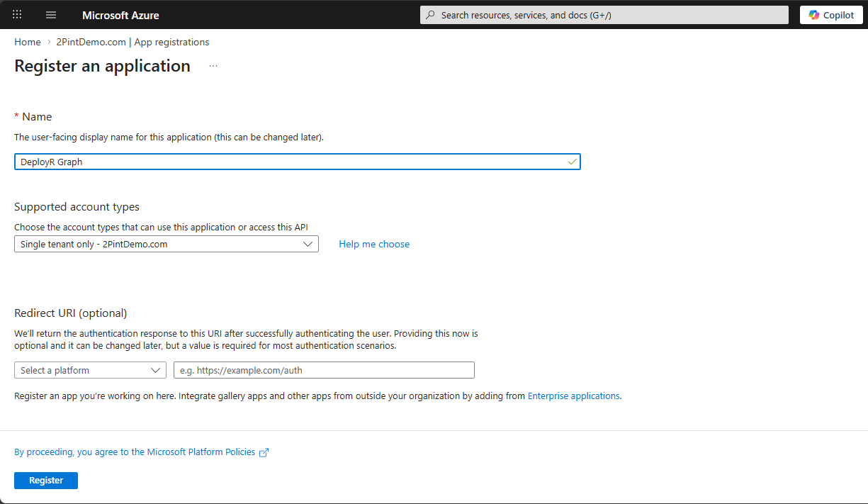Navigate to 2PintDemo.com App registrations breadcrumb
868x504 pixels.
133,42
